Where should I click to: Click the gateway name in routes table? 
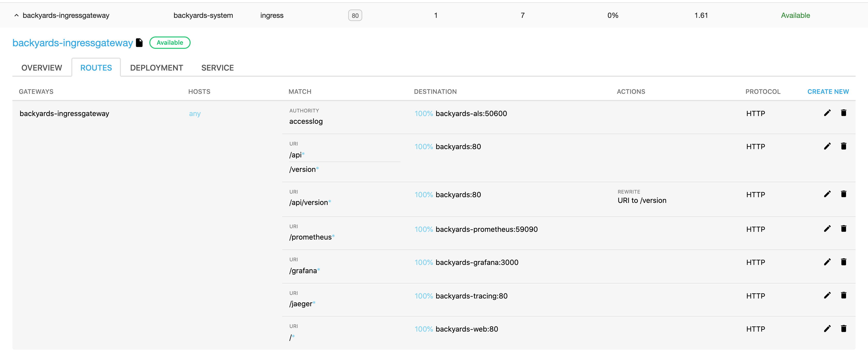(64, 114)
